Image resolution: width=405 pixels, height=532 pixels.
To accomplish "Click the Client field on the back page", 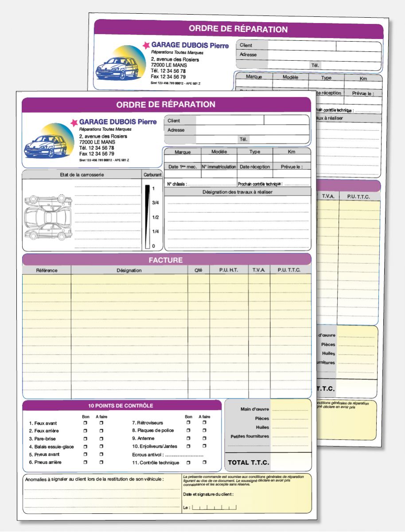I will 302,45.
